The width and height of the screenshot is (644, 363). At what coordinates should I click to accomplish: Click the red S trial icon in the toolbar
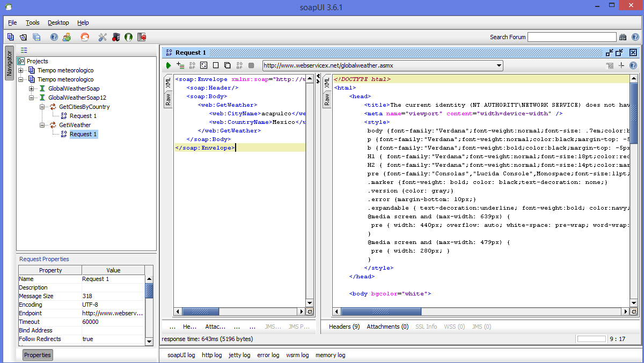tap(84, 37)
